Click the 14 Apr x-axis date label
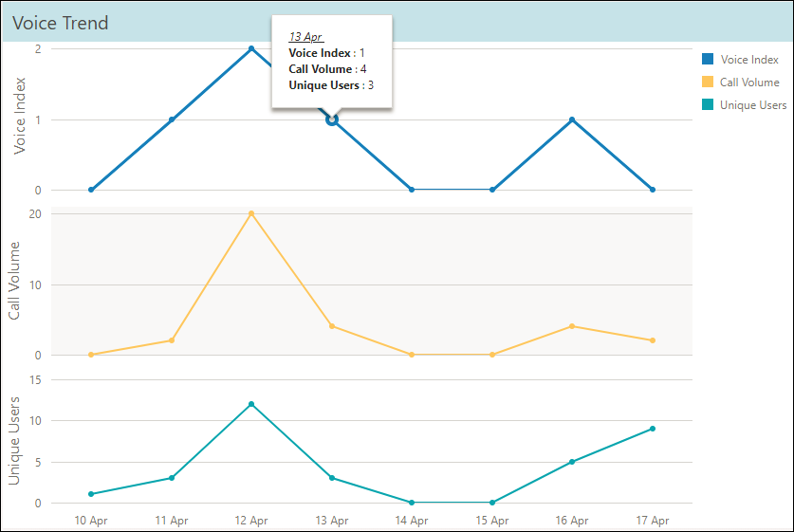 click(x=412, y=521)
